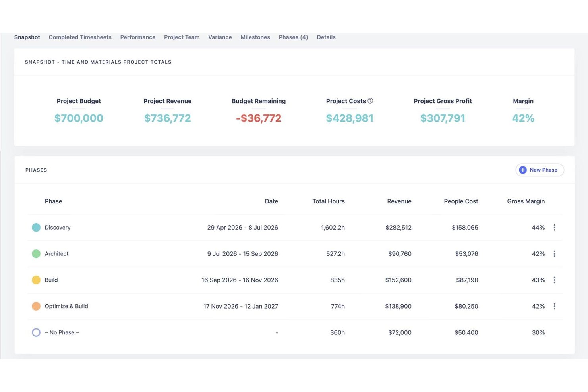
Task: Click the Discovery phase blue color dot
Action: (x=36, y=228)
